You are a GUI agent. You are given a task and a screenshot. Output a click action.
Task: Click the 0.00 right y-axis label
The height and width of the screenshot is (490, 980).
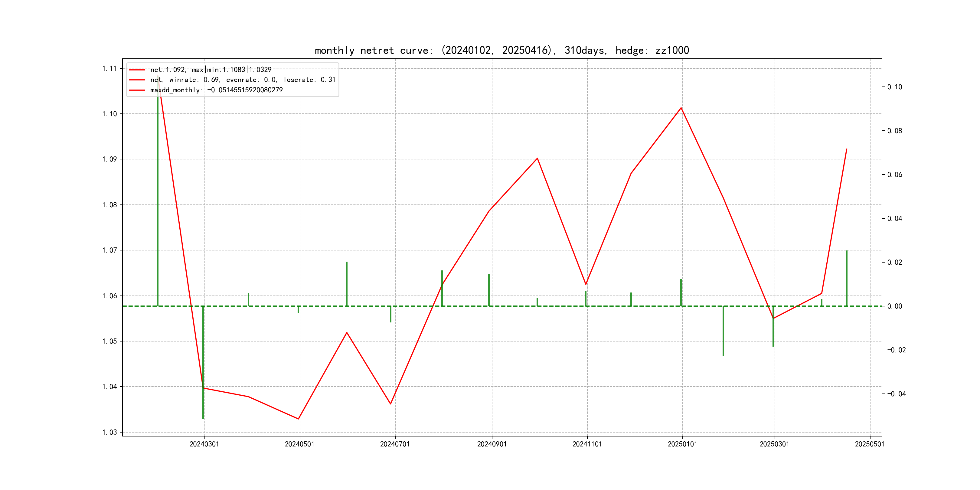coord(894,306)
